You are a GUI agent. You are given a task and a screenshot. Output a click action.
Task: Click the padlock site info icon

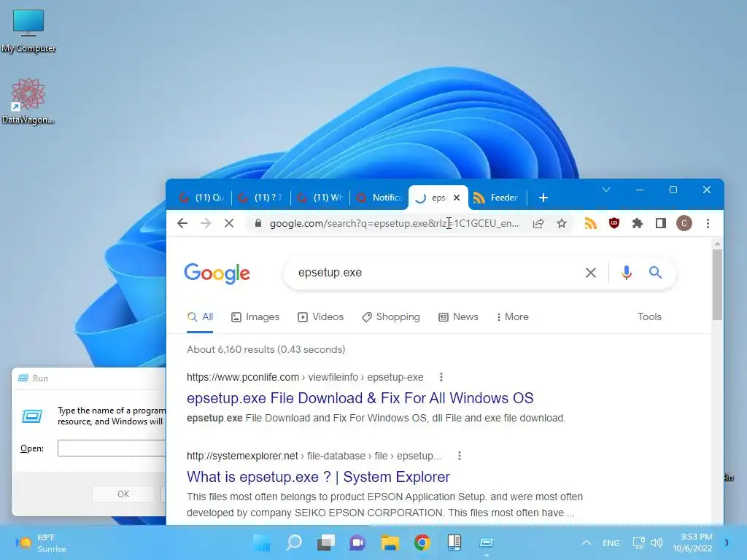(x=258, y=223)
